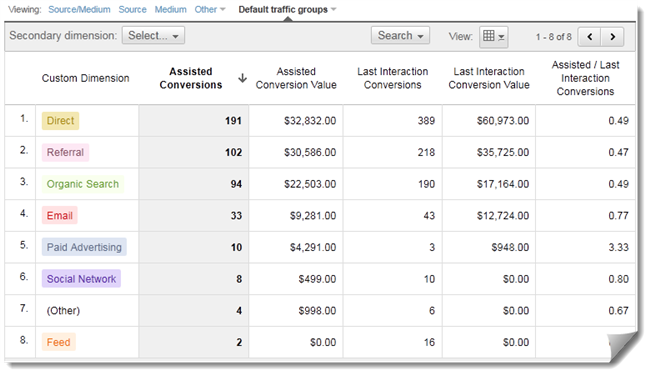Select the orange Feed channel label

click(58, 342)
